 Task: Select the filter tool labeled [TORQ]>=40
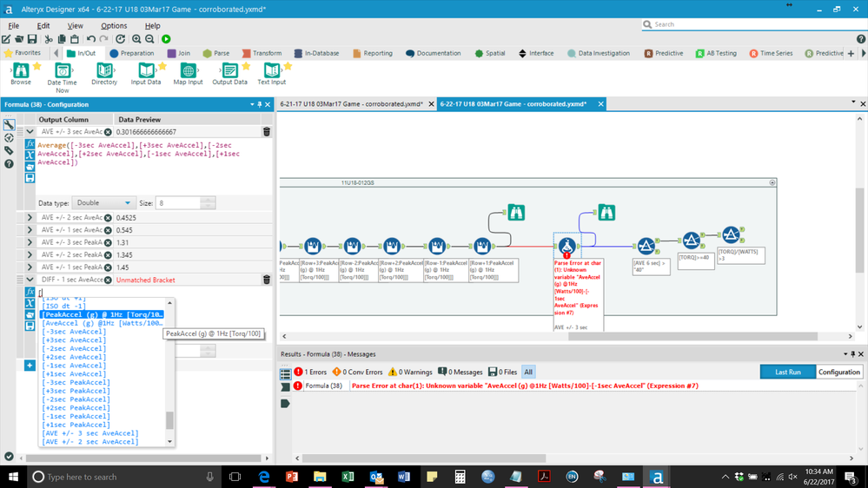[691, 241]
